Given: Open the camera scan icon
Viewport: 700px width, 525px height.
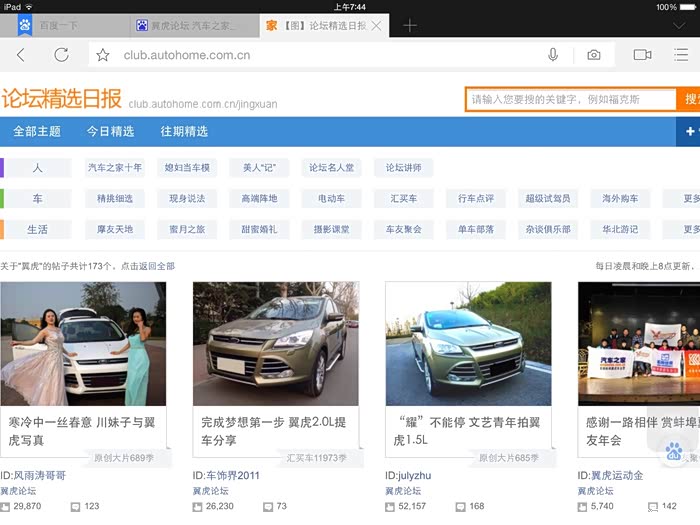Looking at the screenshot, I should pos(594,55).
